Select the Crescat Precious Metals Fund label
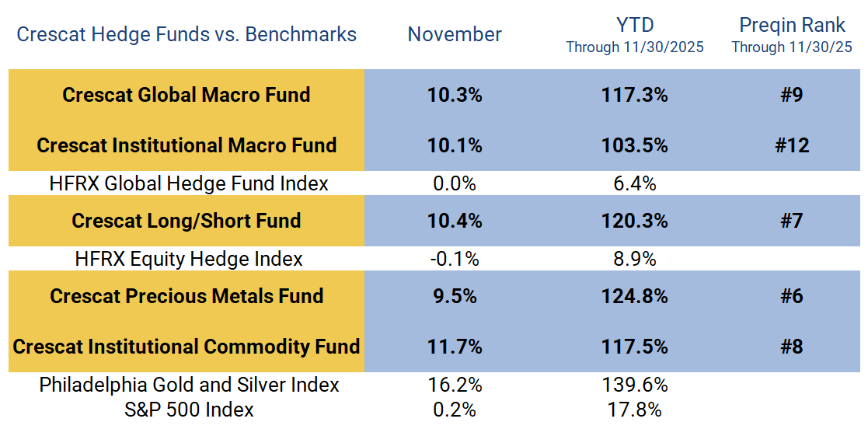868x436 pixels. 186,296
